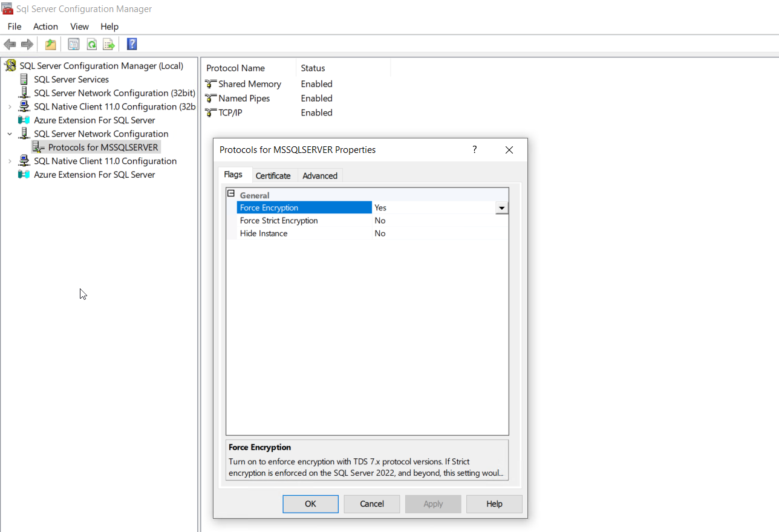This screenshot has height=532, width=779.
Task: Click the Yes value for Force Encryption
Action: tap(380, 208)
